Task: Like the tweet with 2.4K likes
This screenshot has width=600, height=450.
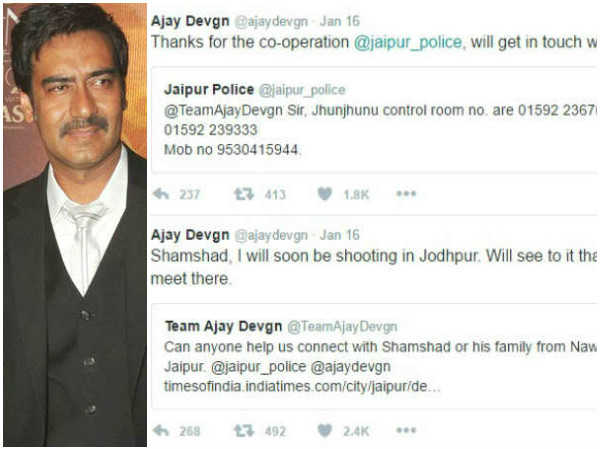Action: coord(324,431)
